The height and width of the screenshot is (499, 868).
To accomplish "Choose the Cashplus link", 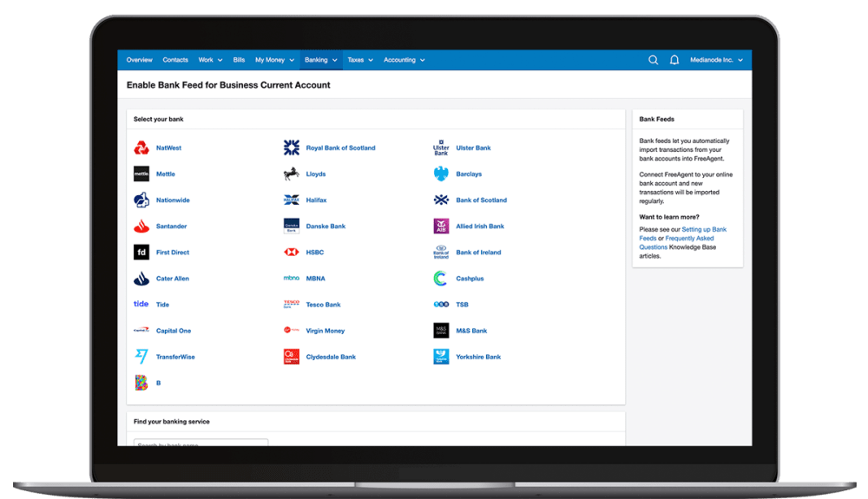I will (470, 279).
